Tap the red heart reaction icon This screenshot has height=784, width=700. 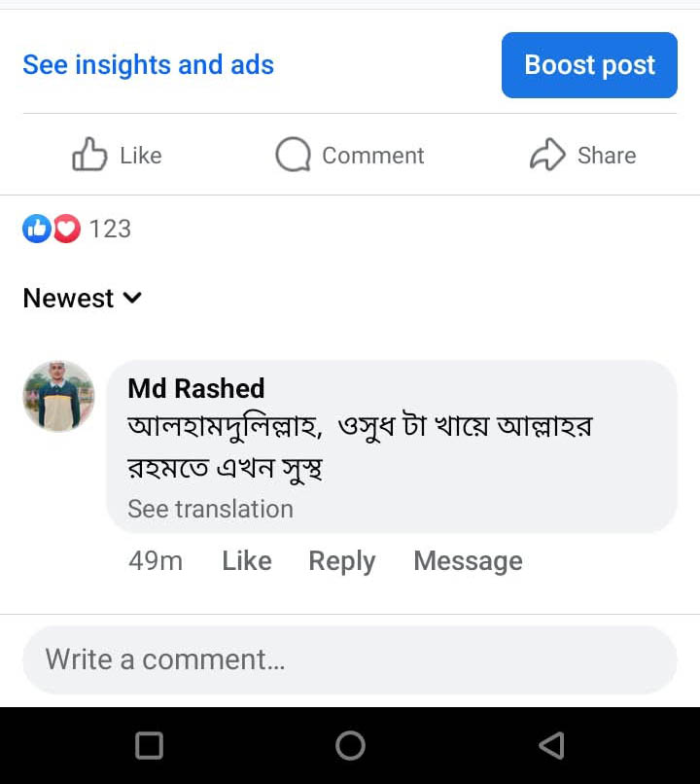click(66, 229)
